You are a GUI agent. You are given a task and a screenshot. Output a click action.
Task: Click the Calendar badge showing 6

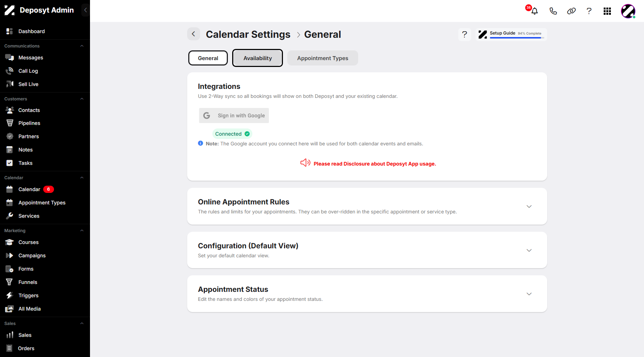(x=49, y=189)
